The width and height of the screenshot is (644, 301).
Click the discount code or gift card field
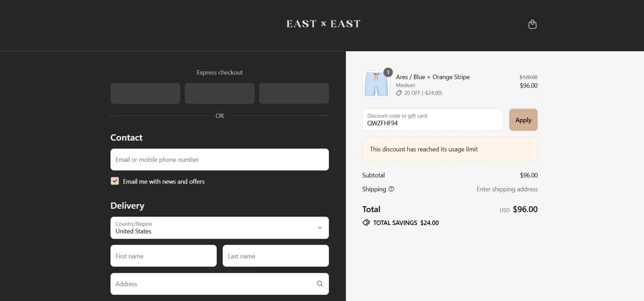(433, 120)
